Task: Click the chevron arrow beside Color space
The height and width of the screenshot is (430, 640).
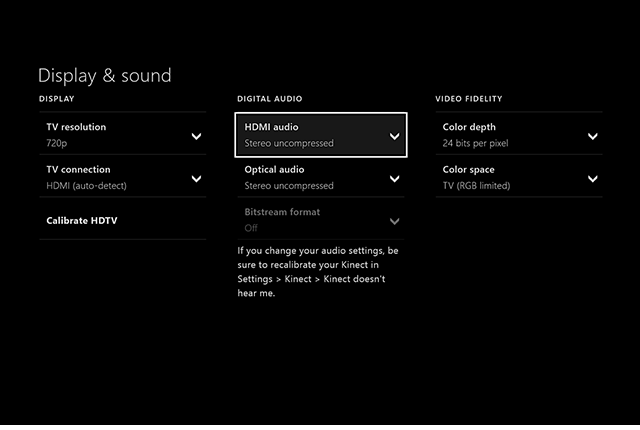Action: click(x=592, y=179)
